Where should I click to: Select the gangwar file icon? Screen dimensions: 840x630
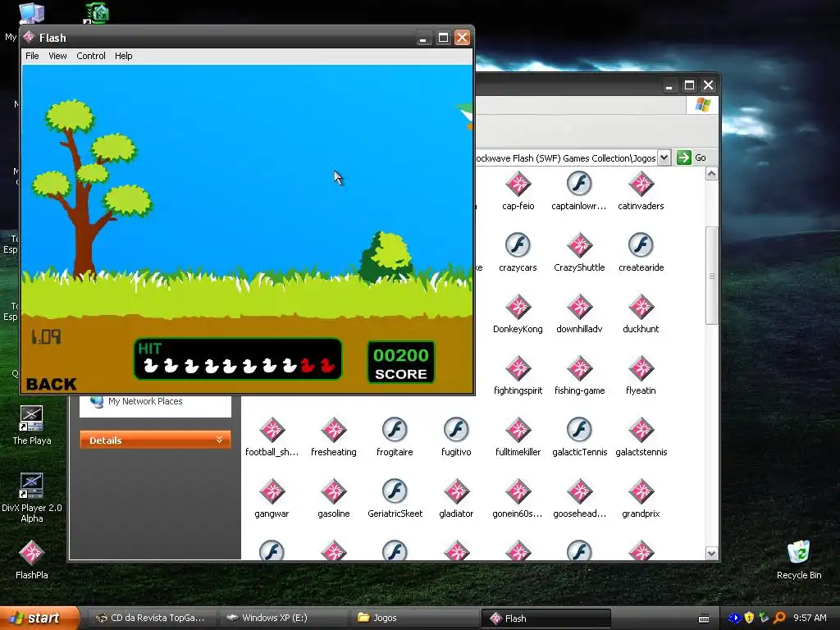pyautogui.click(x=272, y=492)
